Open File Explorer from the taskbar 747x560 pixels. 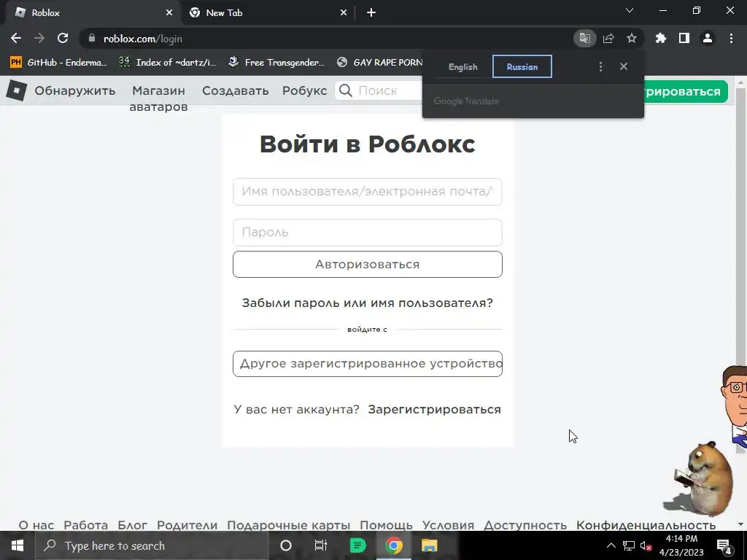(429, 545)
